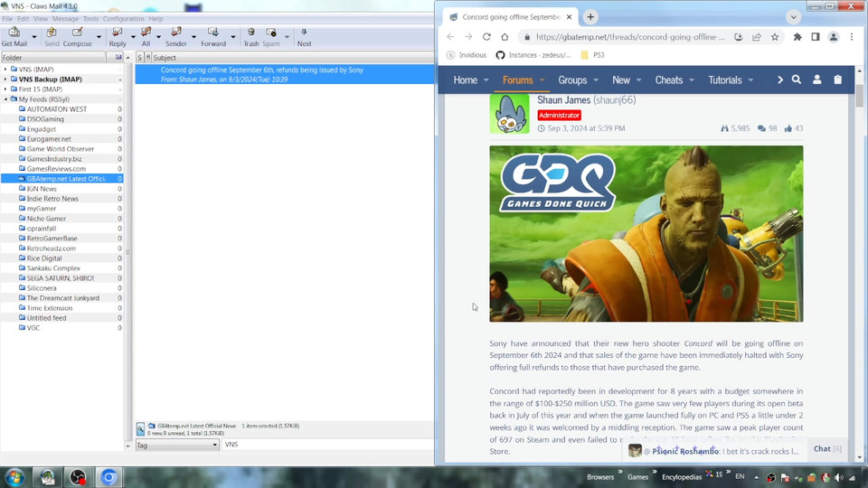Open the Message menu
The height and width of the screenshot is (488, 868).
65,19
